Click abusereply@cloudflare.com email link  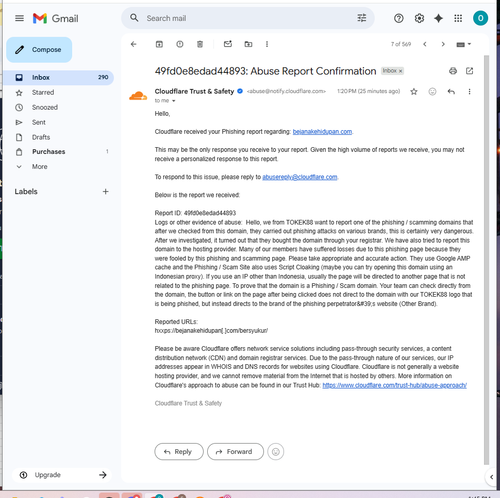(x=300, y=177)
